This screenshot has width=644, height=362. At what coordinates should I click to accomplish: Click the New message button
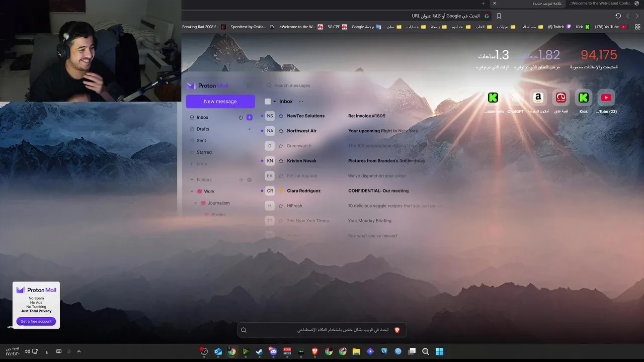[220, 102]
